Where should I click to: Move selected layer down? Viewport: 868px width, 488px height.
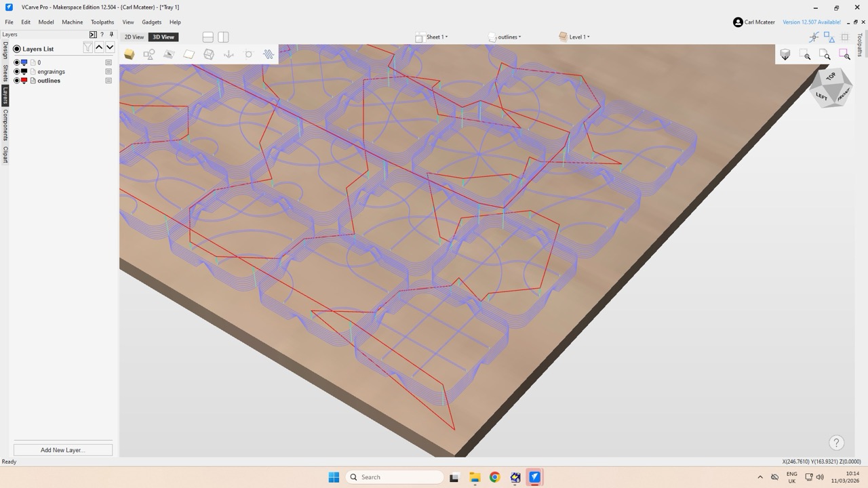[x=110, y=47]
